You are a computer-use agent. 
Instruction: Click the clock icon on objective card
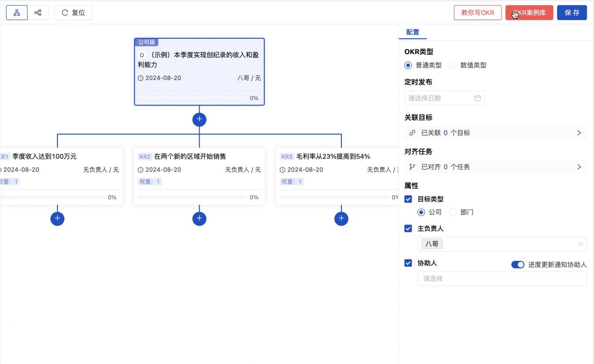(140, 78)
